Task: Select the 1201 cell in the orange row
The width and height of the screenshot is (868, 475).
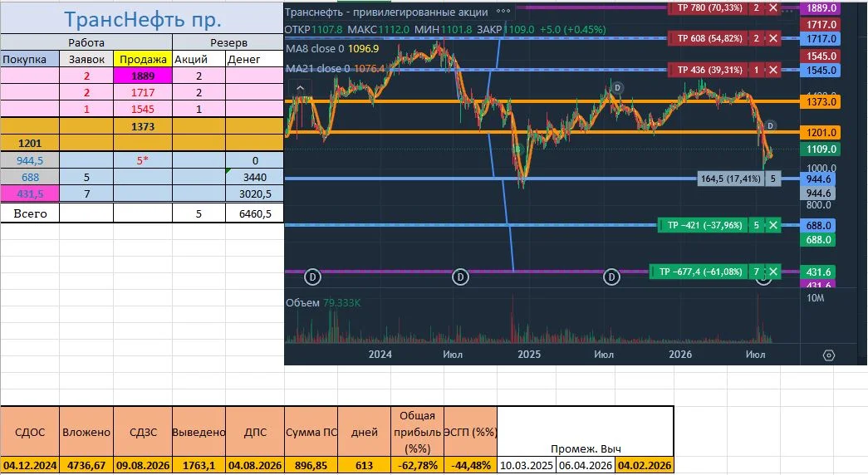Action: coord(30,144)
